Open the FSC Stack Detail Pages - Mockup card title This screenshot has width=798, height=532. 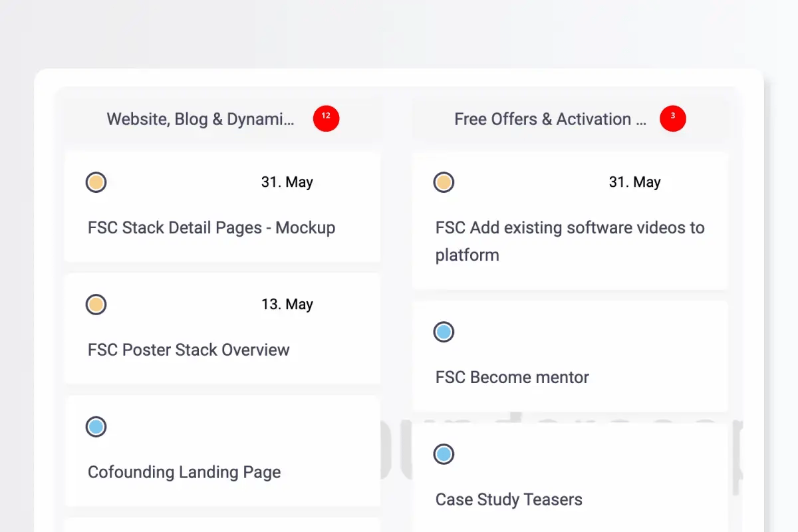pyautogui.click(x=211, y=227)
